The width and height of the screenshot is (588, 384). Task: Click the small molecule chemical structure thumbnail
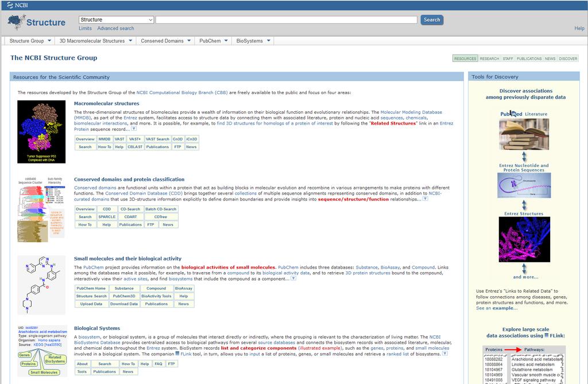[x=41, y=285]
